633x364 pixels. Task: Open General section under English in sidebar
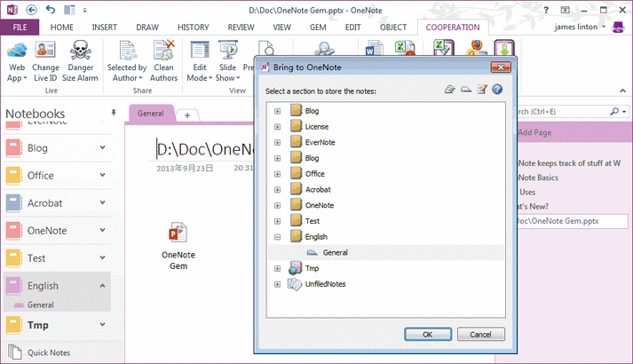tap(40, 305)
